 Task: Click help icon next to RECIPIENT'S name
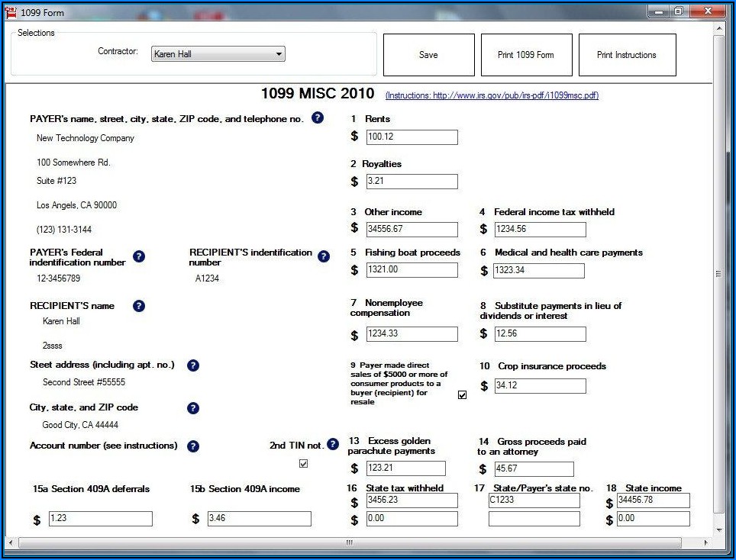[139, 306]
